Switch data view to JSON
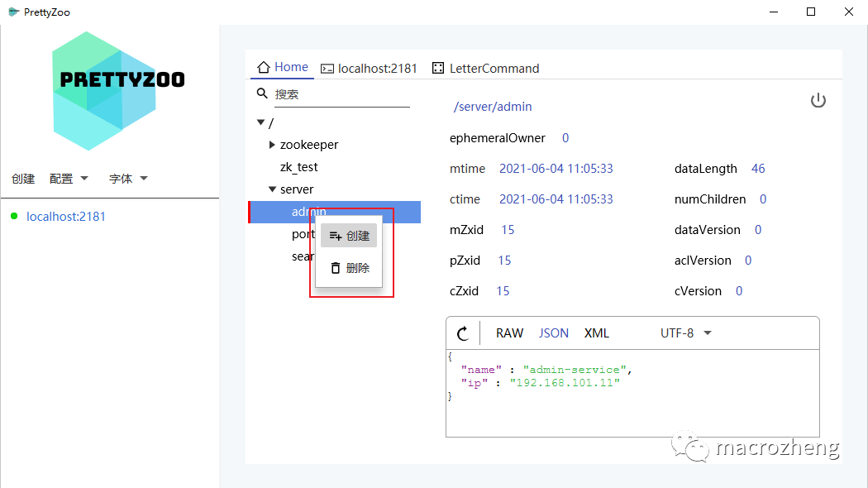 click(554, 333)
